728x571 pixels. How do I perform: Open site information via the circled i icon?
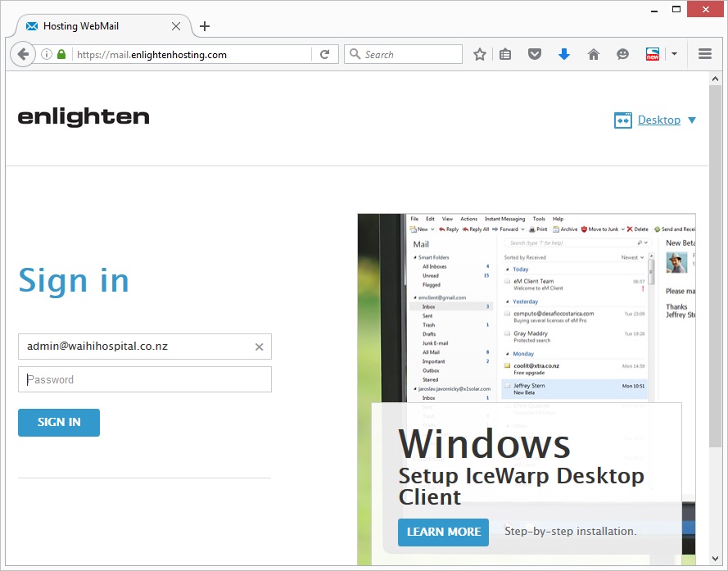tap(47, 54)
